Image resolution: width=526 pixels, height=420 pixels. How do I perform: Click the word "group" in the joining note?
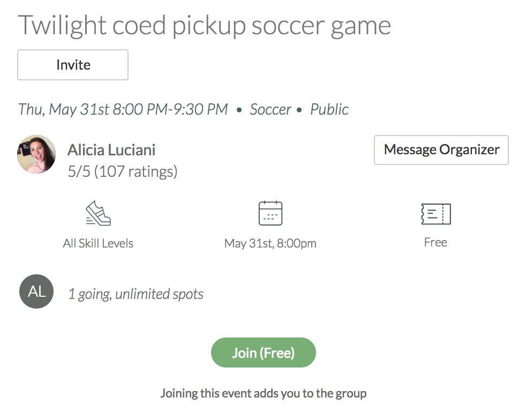point(351,394)
